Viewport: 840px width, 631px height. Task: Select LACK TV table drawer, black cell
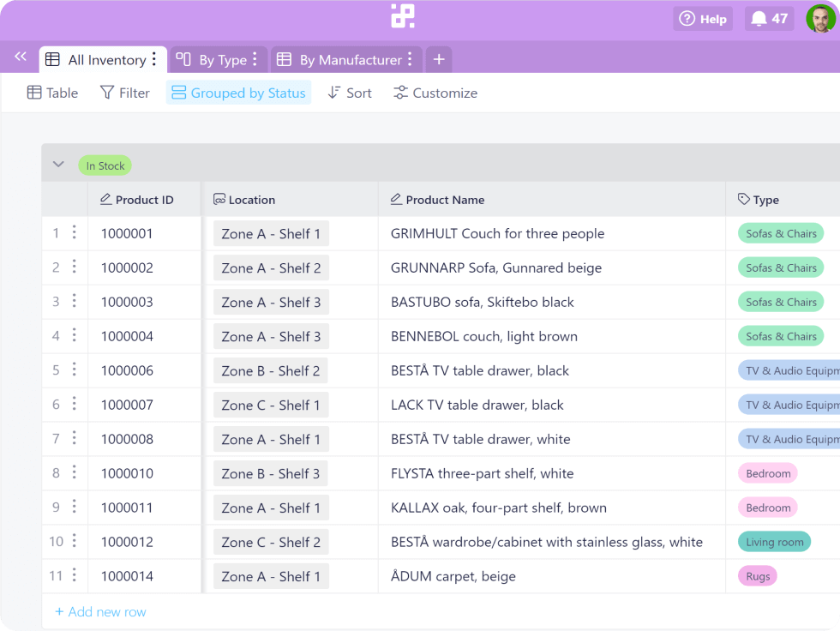(552, 405)
